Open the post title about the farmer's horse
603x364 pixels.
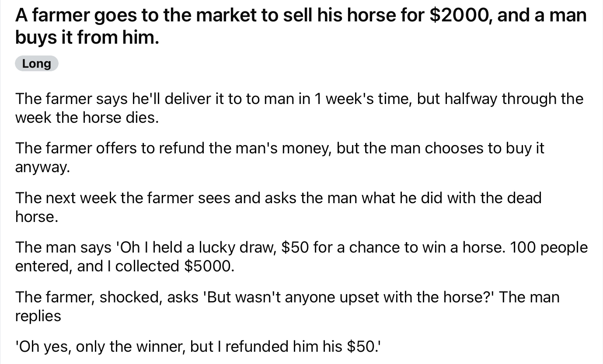pos(300,26)
